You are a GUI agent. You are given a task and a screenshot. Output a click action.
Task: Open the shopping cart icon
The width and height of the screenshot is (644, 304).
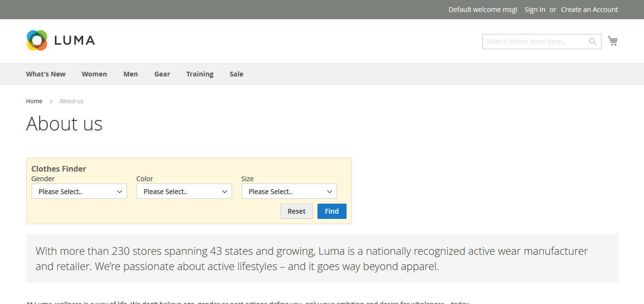point(612,41)
